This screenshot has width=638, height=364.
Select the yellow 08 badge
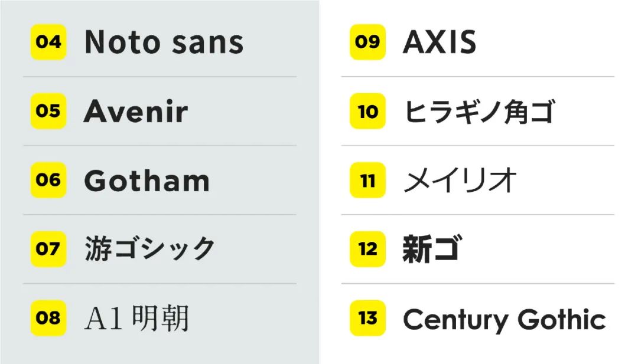[x=48, y=318]
